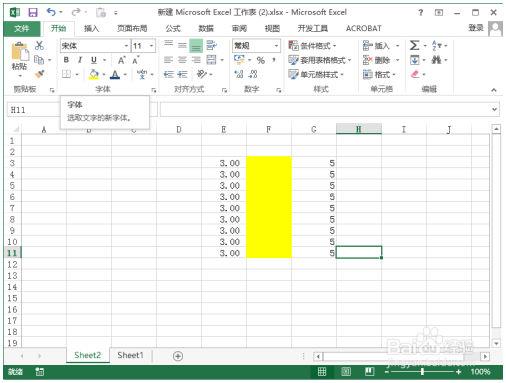Select yellow cell F3

tap(269, 163)
